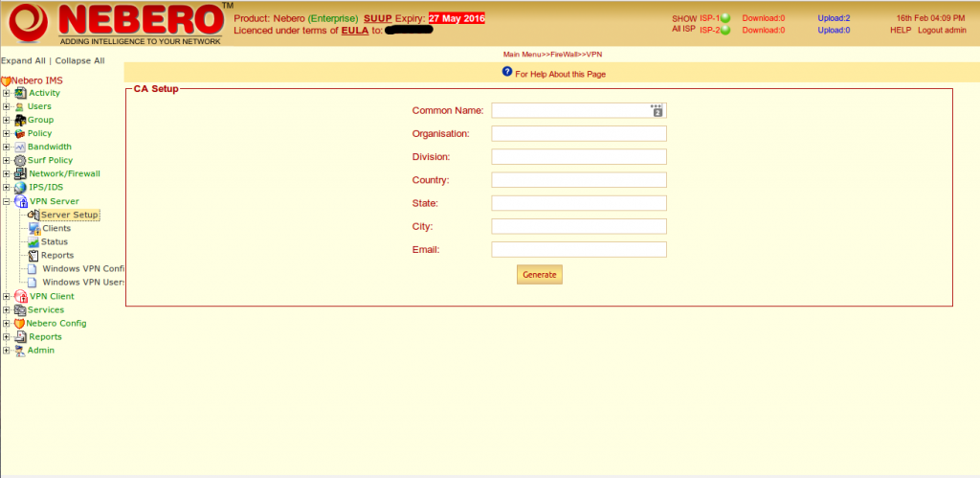
Task: Select Reports under VPN Server
Action: click(56, 256)
